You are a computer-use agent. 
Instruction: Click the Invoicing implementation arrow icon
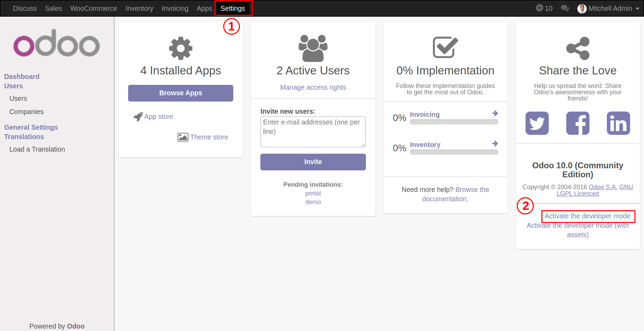coord(495,113)
